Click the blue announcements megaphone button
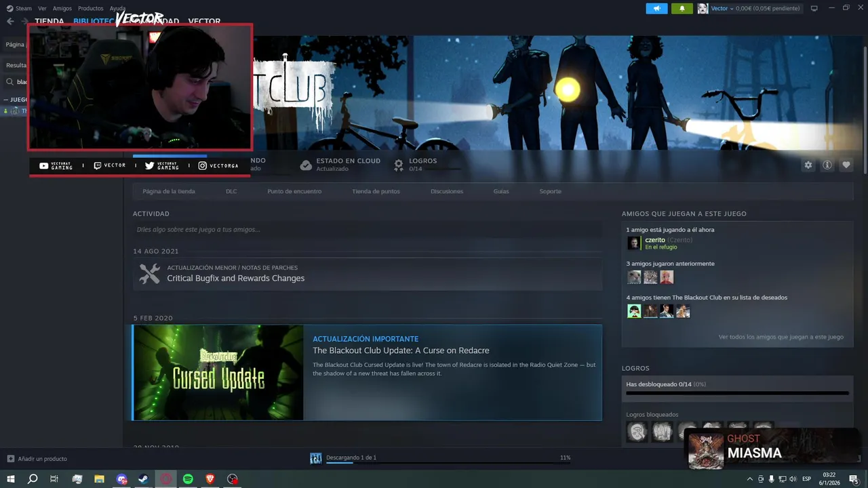Viewport: 868px width, 488px height. coord(656,8)
